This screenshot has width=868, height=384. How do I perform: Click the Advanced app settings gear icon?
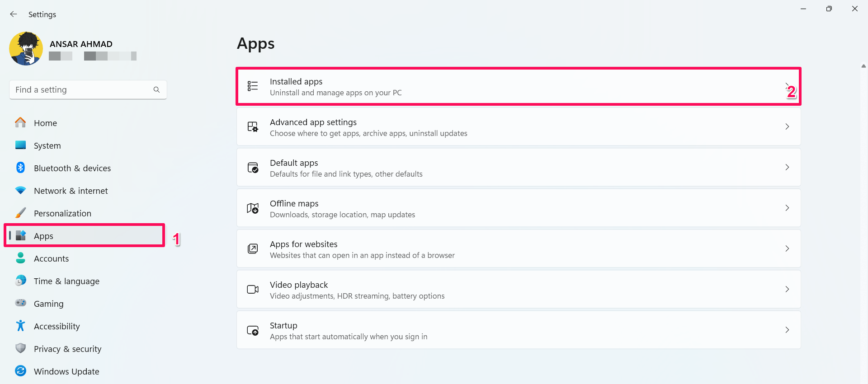[x=253, y=126]
